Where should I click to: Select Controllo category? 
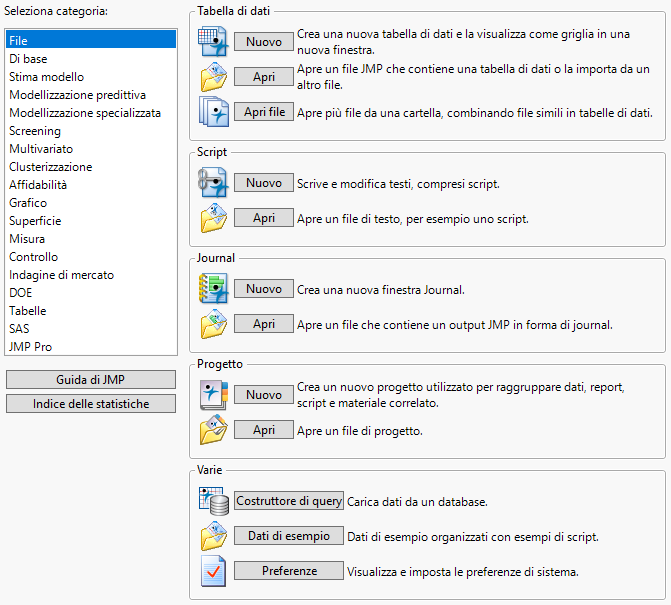click(x=91, y=256)
